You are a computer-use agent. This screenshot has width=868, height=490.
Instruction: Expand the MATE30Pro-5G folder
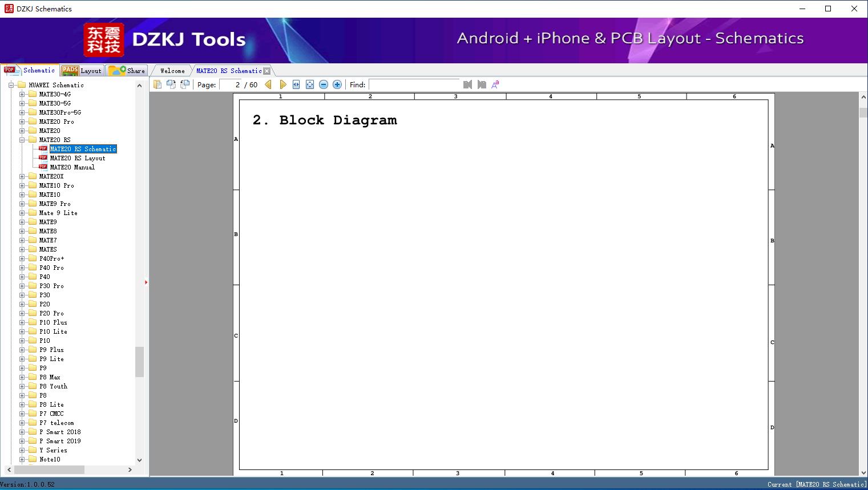[x=22, y=112]
